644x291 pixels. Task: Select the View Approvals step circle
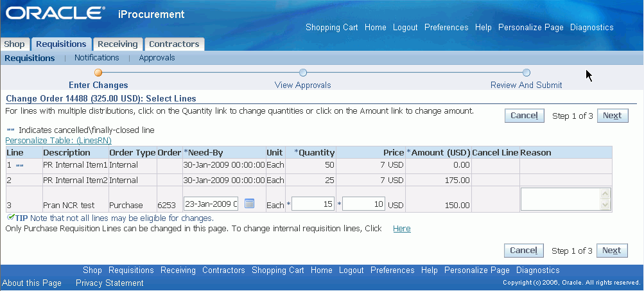point(302,73)
